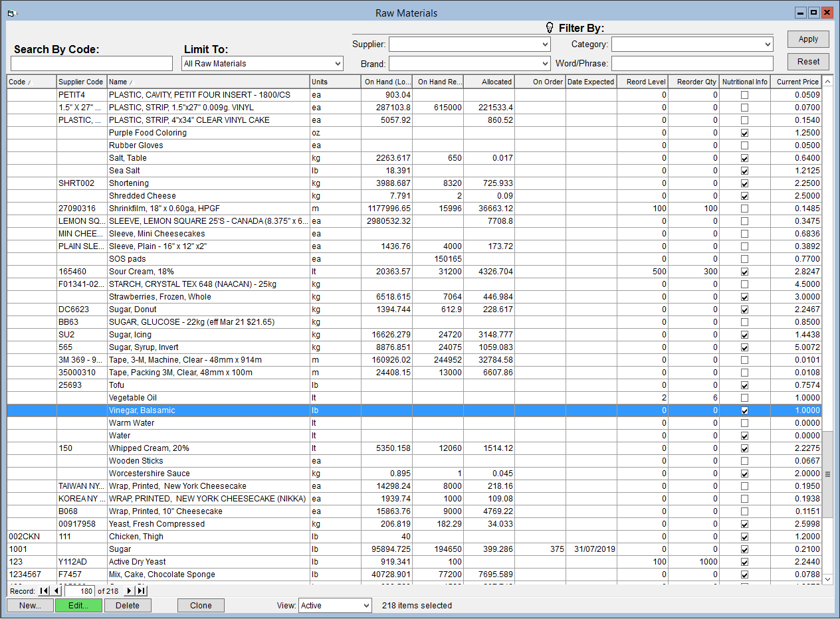
Task: Click in the Word/Phrase filter field
Action: tap(692, 64)
